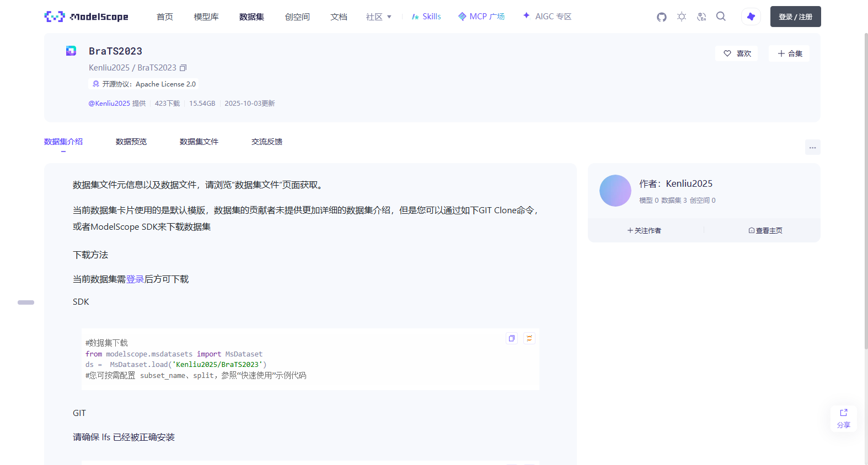This screenshot has width=868, height=465.
Task: Click the BraTS2023 dataset logo icon
Action: point(71,51)
